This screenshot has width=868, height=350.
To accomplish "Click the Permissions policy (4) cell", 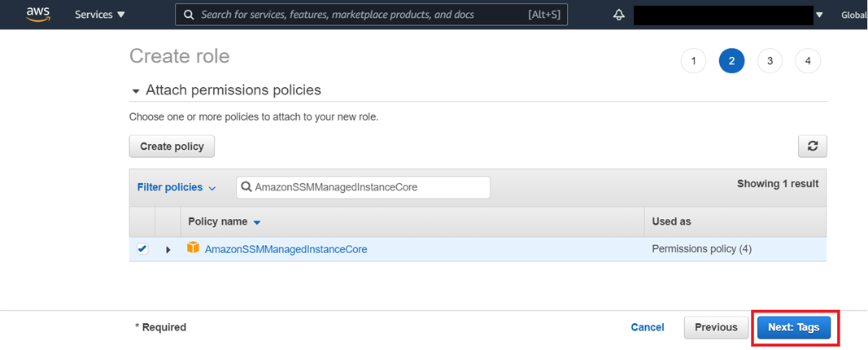I will 701,249.
